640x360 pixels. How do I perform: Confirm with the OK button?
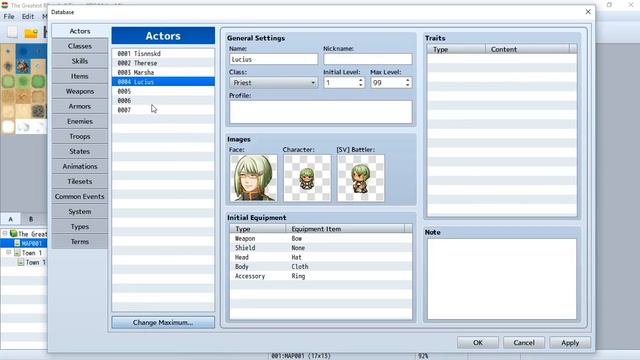point(478,343)
